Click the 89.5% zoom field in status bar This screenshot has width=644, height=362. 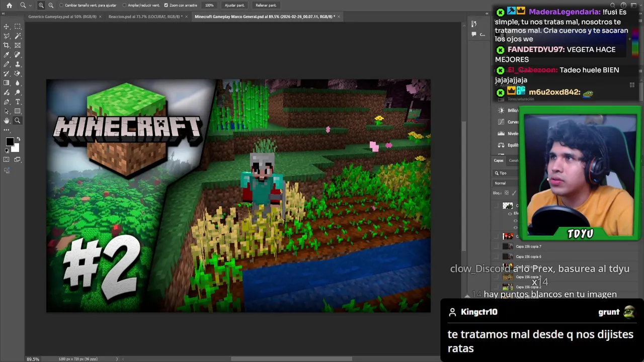coord(33,359)
